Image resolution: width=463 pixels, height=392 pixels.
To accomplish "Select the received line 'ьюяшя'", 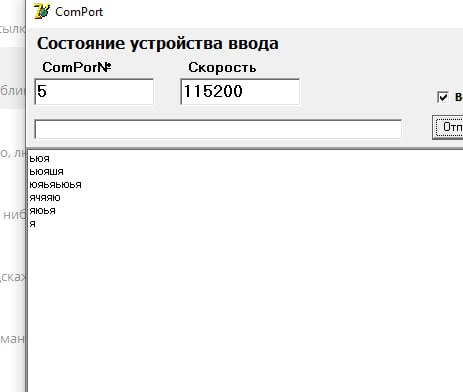I will (46, 172).
